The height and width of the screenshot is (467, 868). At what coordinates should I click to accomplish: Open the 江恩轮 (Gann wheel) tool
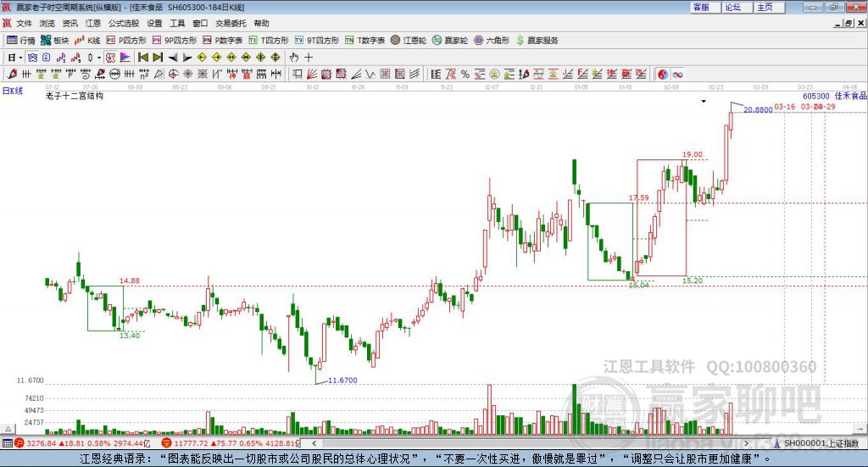coord(409,41)
